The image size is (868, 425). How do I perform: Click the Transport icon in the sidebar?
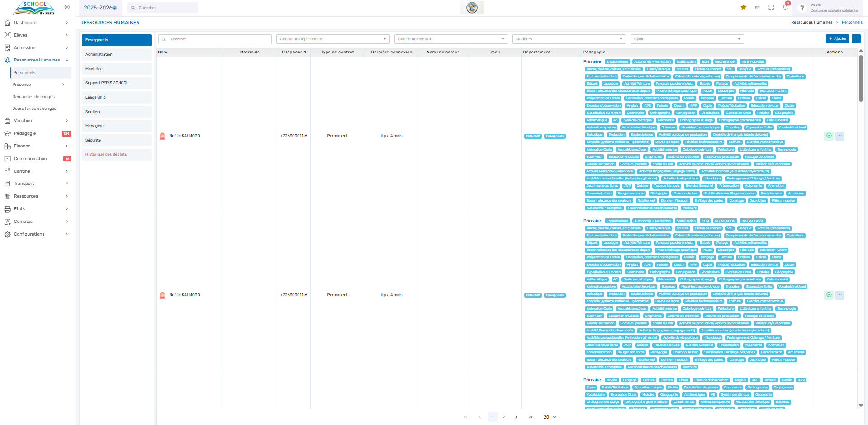(7, 184)
